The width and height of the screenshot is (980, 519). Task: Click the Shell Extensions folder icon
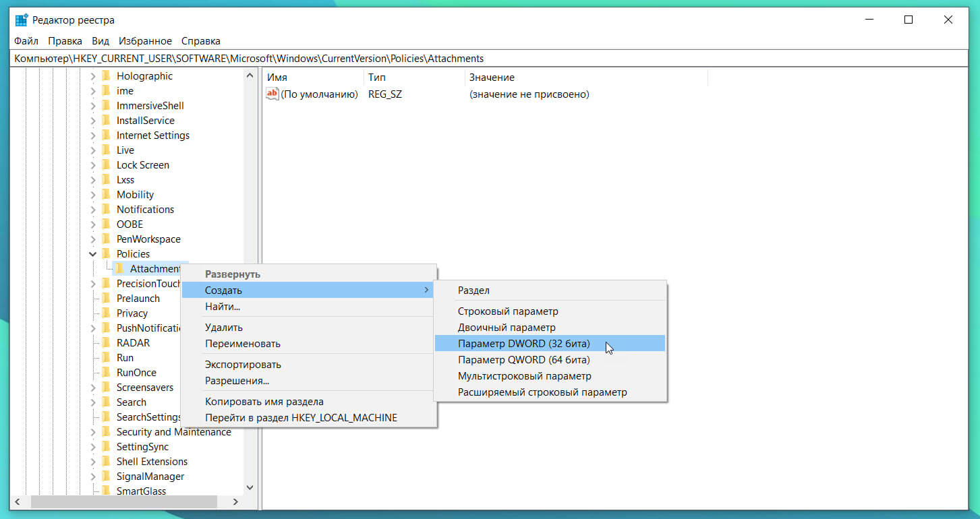tap(106, 461)
